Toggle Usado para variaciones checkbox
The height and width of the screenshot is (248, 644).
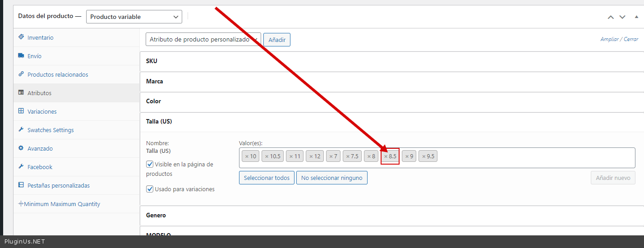[150, 189]
